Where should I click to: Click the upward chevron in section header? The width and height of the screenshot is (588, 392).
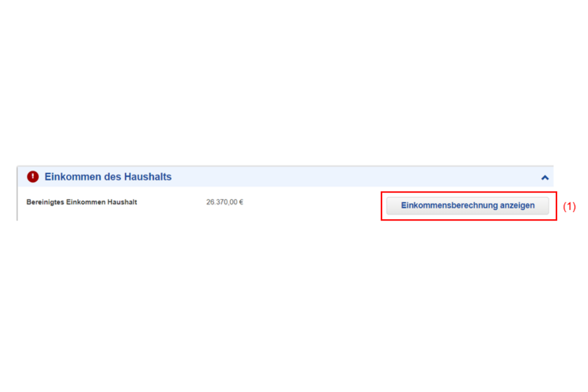[x=545, y=178]
